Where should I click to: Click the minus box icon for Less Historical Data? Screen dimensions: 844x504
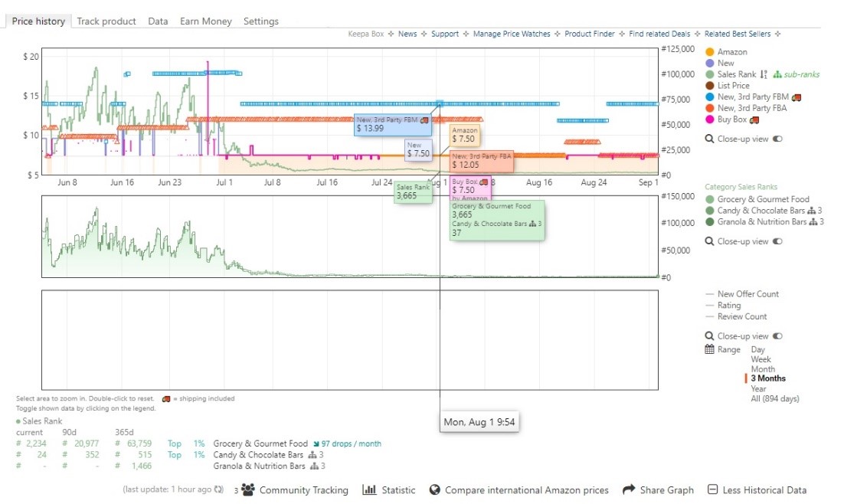[713, 489]
